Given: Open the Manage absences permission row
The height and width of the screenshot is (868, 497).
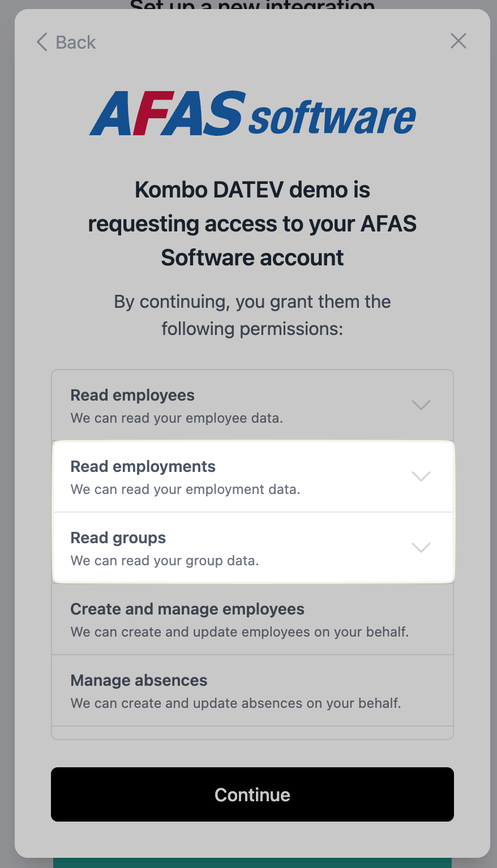Looking at the screenshot, I should (252, 691).
